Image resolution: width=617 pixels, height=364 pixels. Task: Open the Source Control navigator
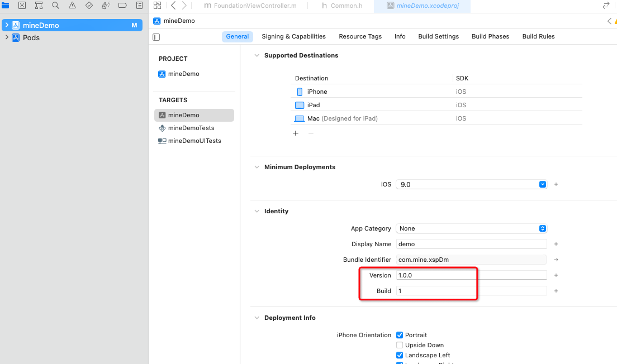tap(22, 5)
